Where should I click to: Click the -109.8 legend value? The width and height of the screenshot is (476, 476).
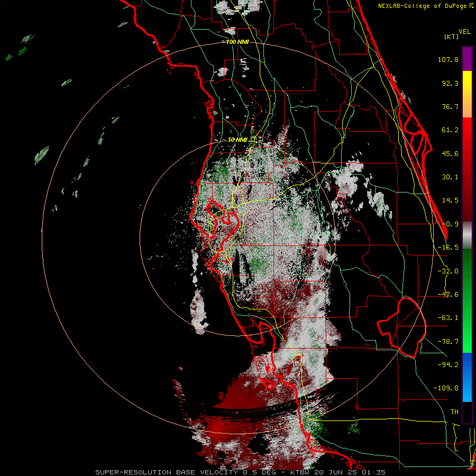click(x=446, y=388)
